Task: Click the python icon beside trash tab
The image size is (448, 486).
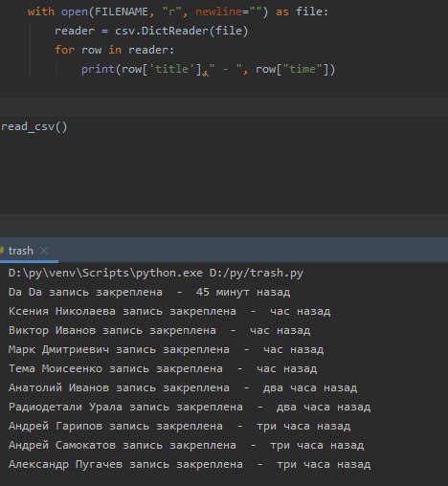Action: click(x=2, y=250)
